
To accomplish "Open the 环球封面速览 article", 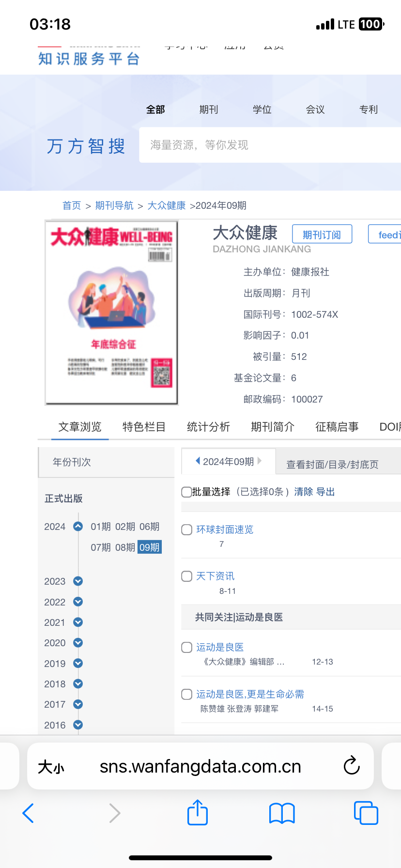I will tap(225, 529).
